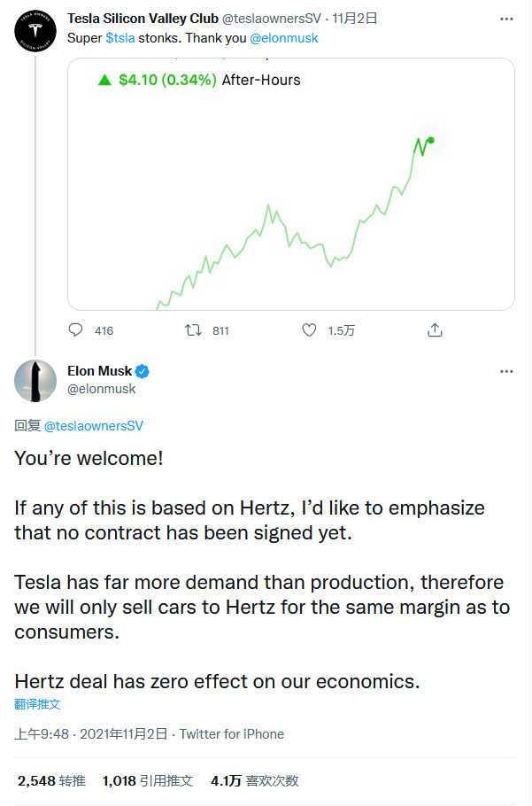Open the @teslaownersSV reply mention link
The height and width of the screenshot is (806, 532).
94,425
